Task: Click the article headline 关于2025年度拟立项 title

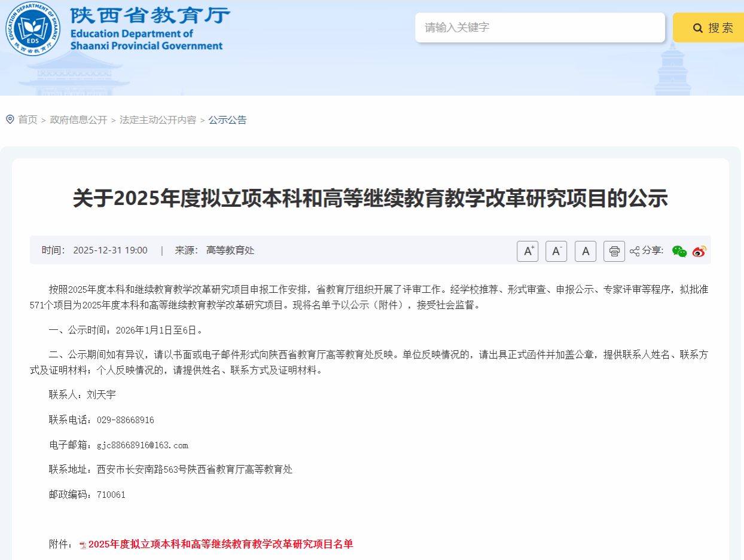Action: tap(370, 198)
